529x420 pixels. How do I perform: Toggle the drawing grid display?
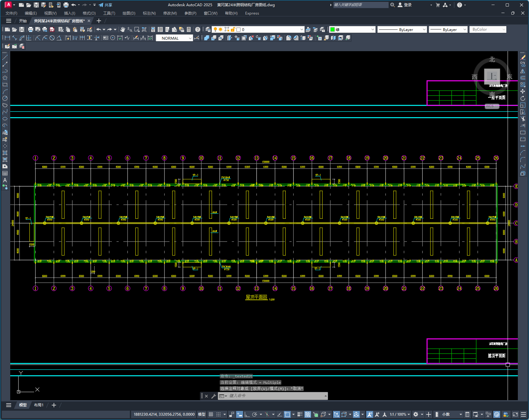[211, 414]
